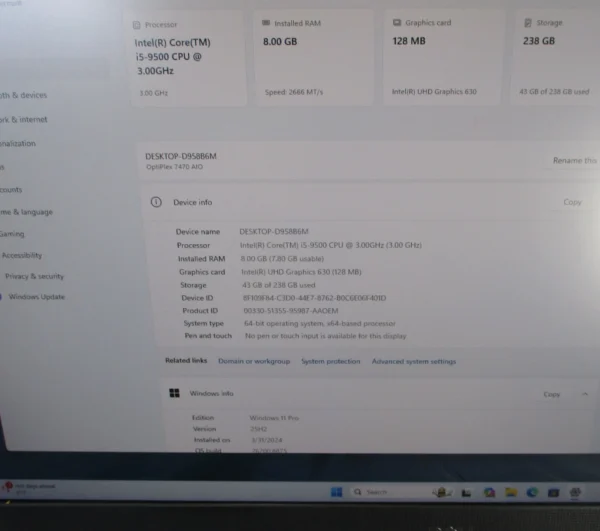
Task: Open the Accounts settings page
Action: pyautogui.click(x=11, y=190)
